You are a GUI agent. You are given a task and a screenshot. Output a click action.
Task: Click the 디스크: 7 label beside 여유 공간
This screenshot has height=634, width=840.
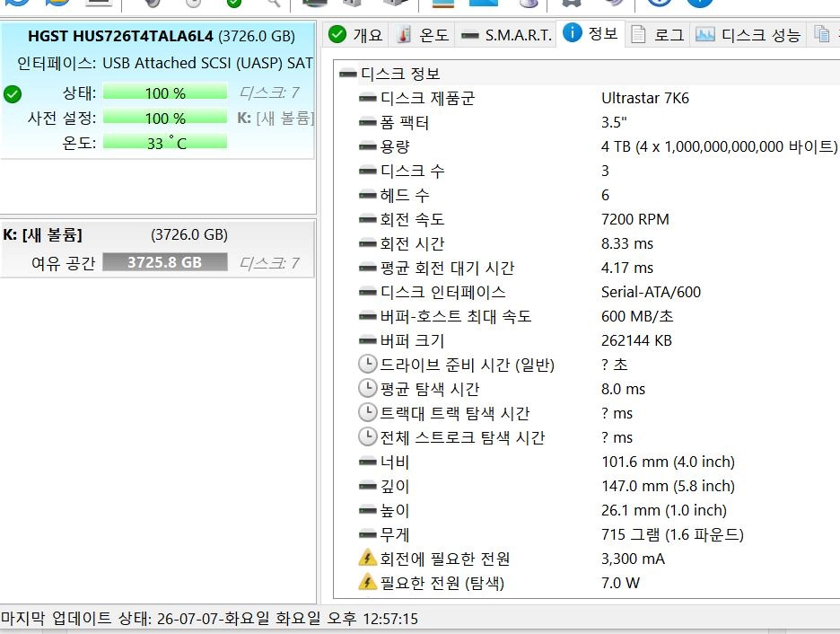click(269, 262)
